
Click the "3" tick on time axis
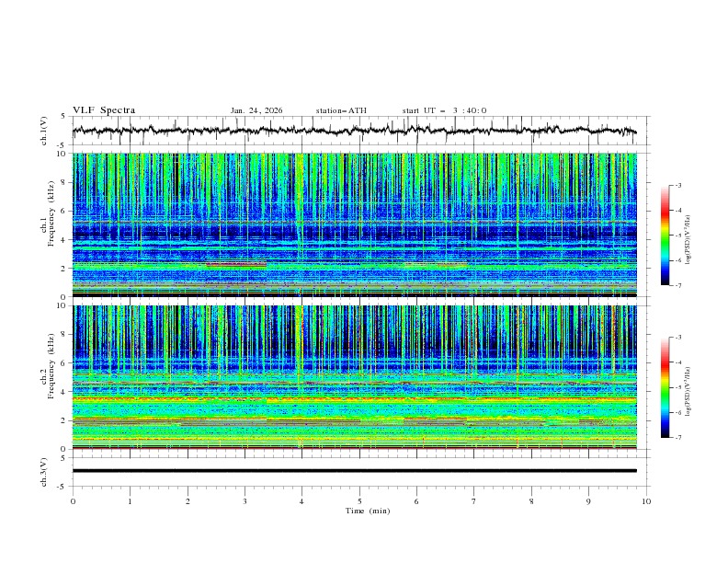click(x=245, y=501)
